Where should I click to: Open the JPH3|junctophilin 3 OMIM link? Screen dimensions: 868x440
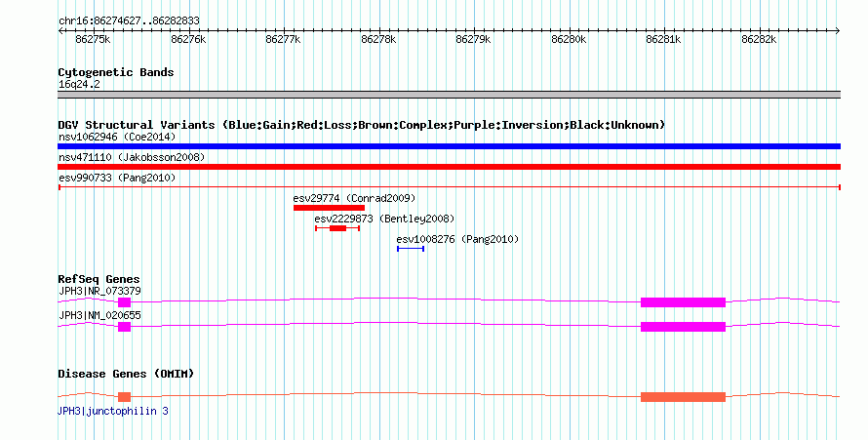click(113, 412)
